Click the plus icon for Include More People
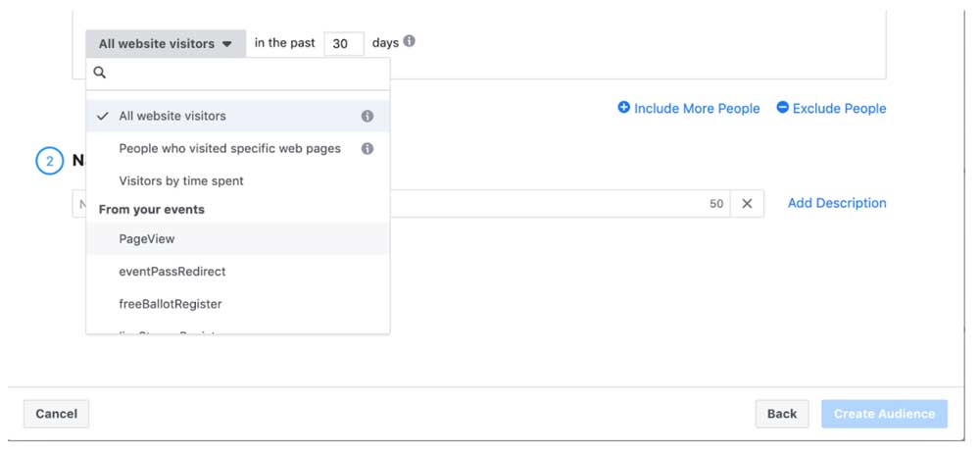 623,108
